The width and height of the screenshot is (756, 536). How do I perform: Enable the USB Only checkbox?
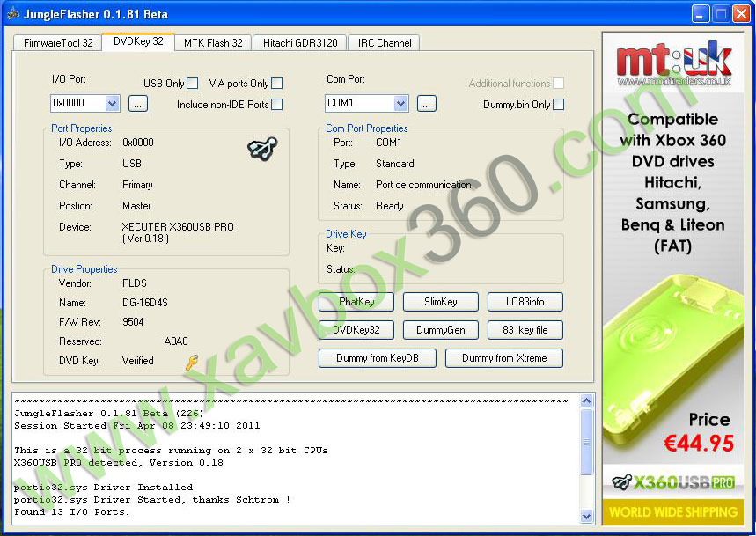coord(193,84)
